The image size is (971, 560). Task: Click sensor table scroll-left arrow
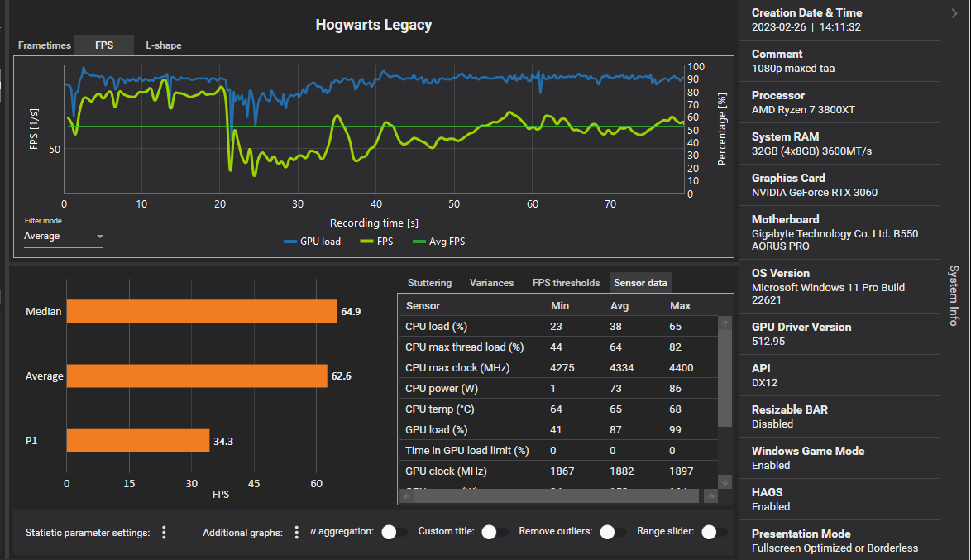[x=407, y=496]
